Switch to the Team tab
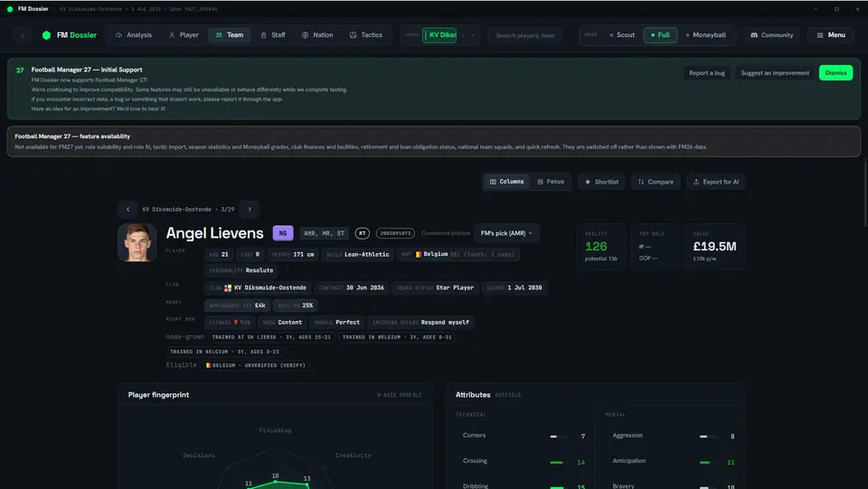 (229, 35)
